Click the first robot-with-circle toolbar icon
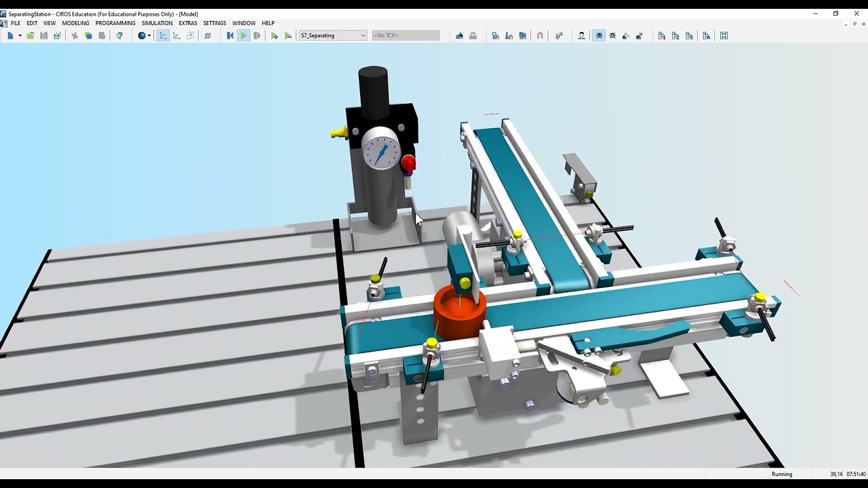Screen dimensions: 868x488 pyautogui.click(x=495, y=35)
